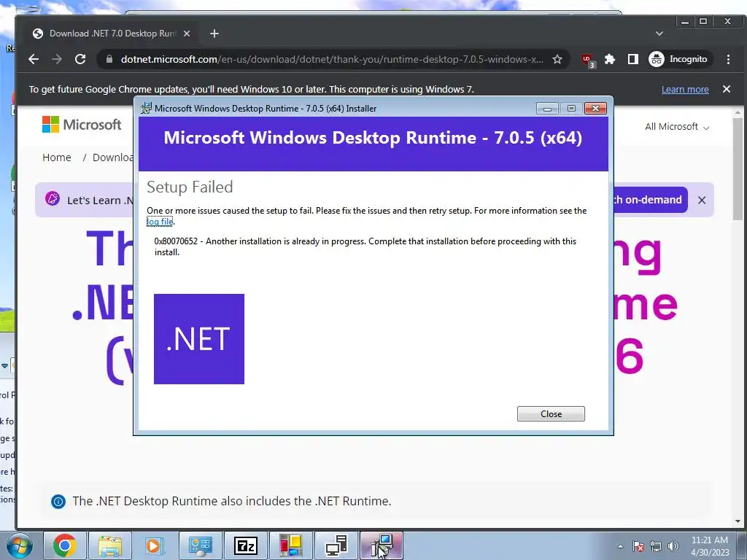Go back in Chrome history
Screen dimensions: 747x560
(34, 59)
